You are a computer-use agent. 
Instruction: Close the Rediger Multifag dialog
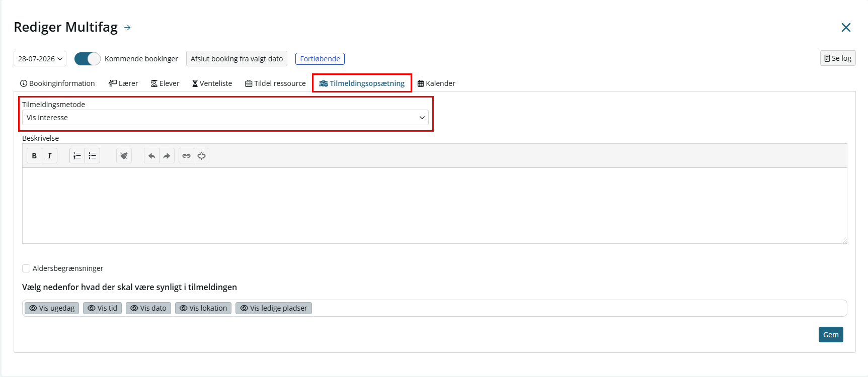[x=846, y=28]
